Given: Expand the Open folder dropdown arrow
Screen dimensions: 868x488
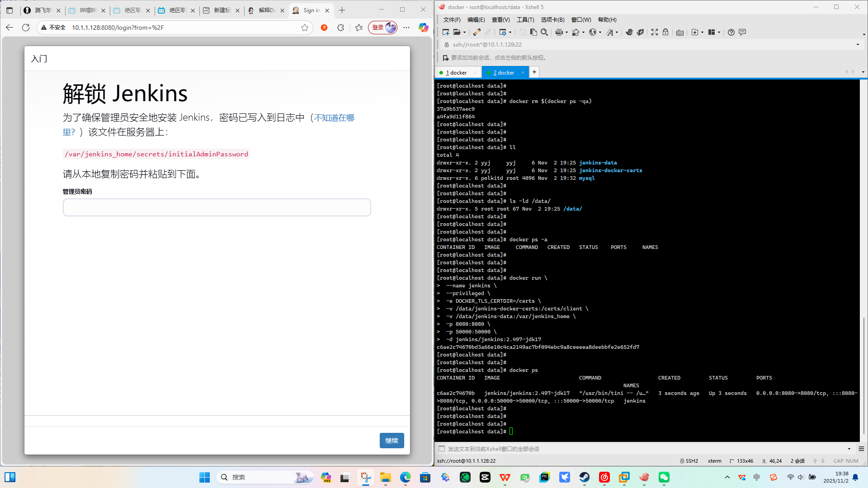Looking at the screenshot, I should 464,33.
